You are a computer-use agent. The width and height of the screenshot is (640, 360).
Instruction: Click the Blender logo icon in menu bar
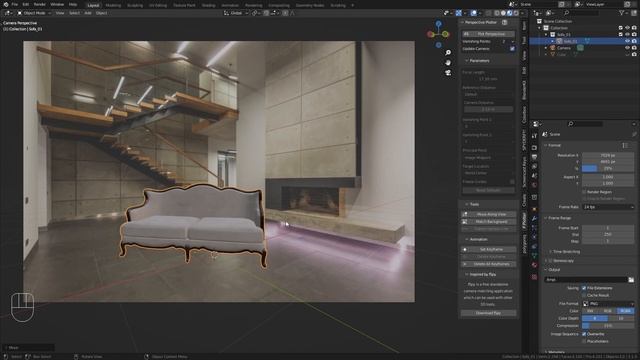tap(5, 4)
